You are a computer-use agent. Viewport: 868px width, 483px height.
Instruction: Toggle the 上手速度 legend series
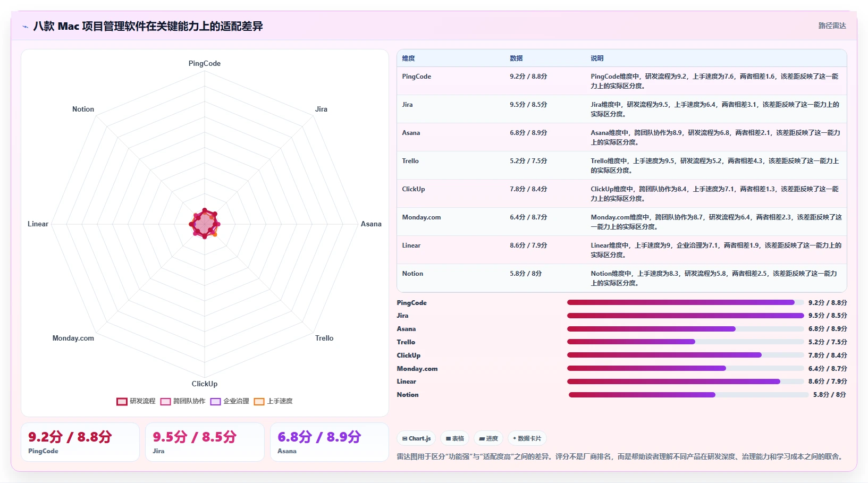[x=273, y=401]
